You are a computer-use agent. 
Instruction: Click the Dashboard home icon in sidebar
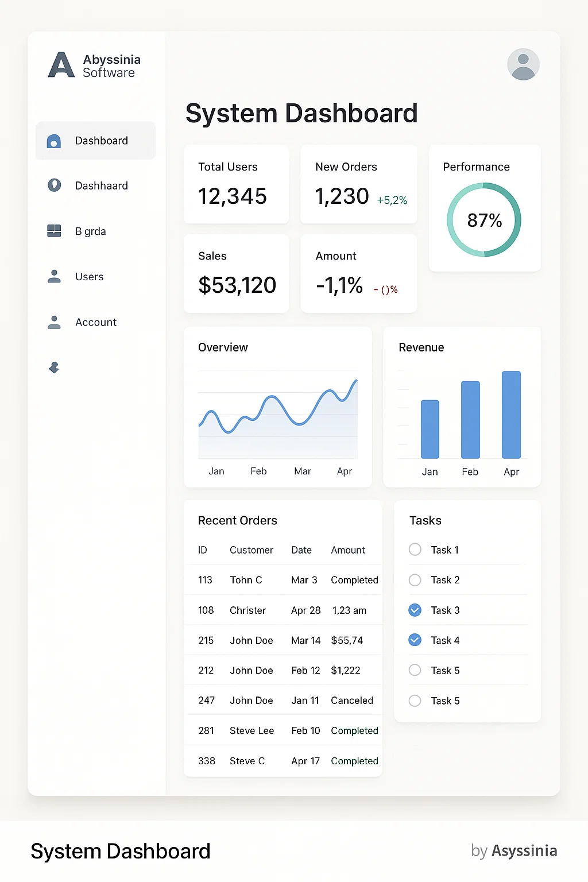pyautogui.click(x=54, y=141)
